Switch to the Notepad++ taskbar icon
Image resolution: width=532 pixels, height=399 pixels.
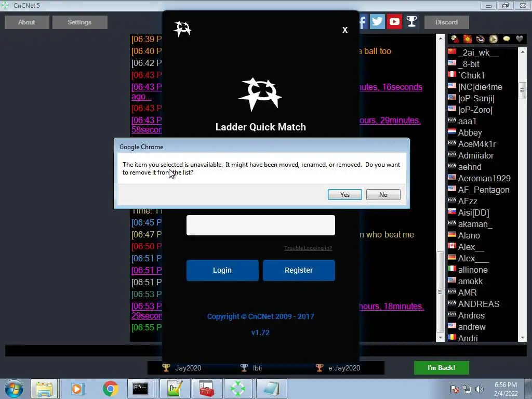[175, 389]
